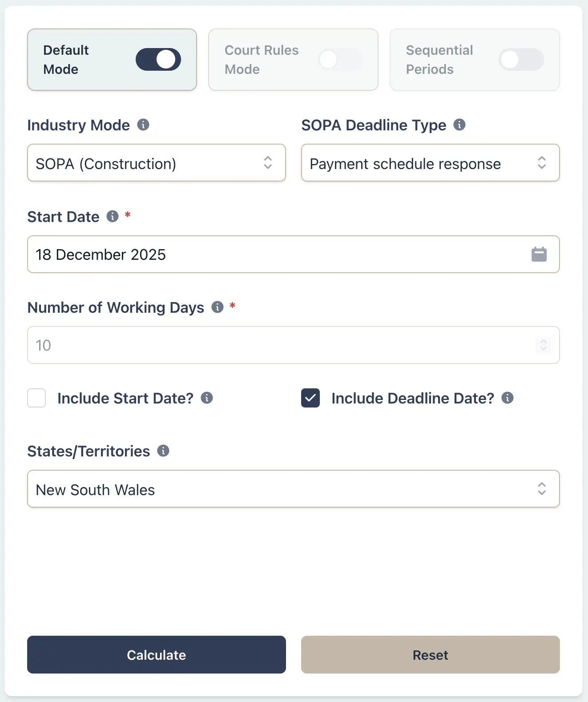This screenshot has height=702, width=588.
Task: Open the States/Territories info tooltip
Action: pyautogui.click(x=164, y=451)
